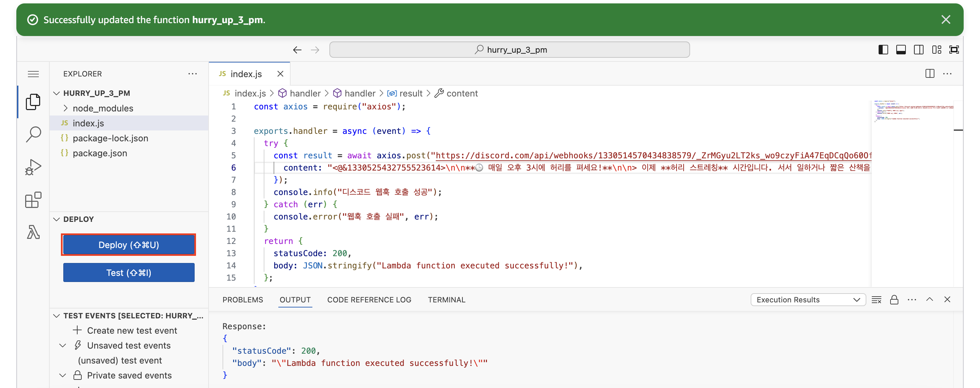Split the editor to the right
The height and width of the screenshot is (388, 980).
(x=929, y=74)
